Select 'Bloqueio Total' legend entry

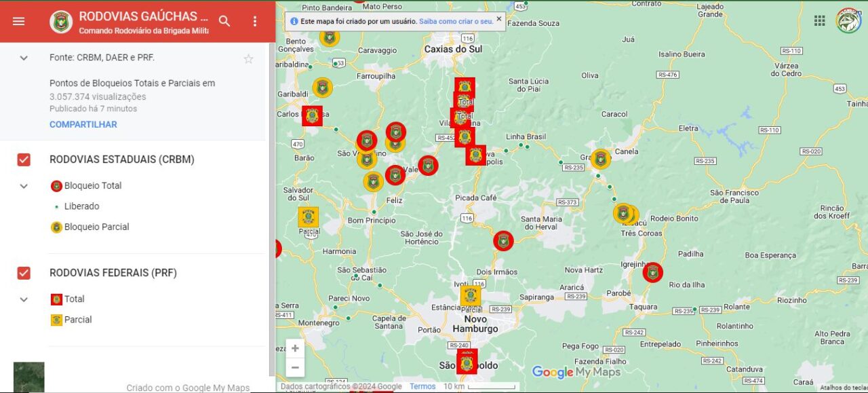(86, 185)
